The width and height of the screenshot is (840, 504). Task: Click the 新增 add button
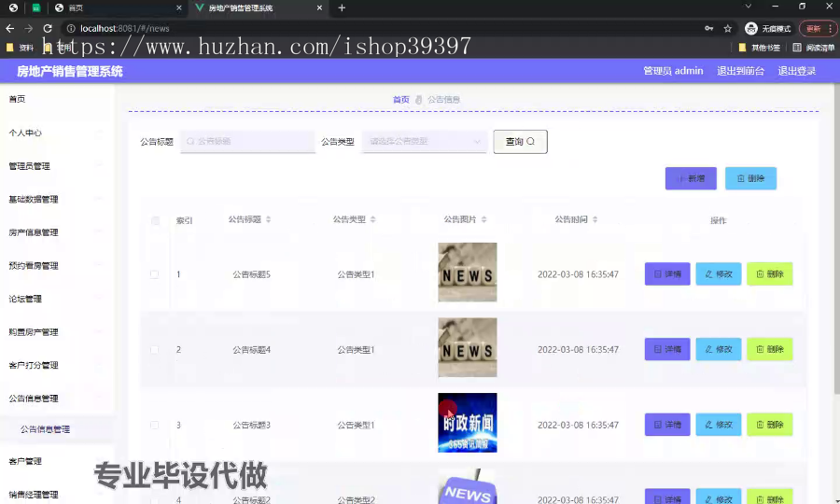[691, 178]
